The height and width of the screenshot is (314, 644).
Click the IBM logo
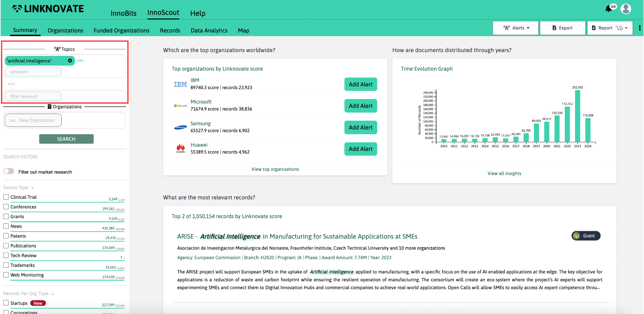[x=180, y=84]
